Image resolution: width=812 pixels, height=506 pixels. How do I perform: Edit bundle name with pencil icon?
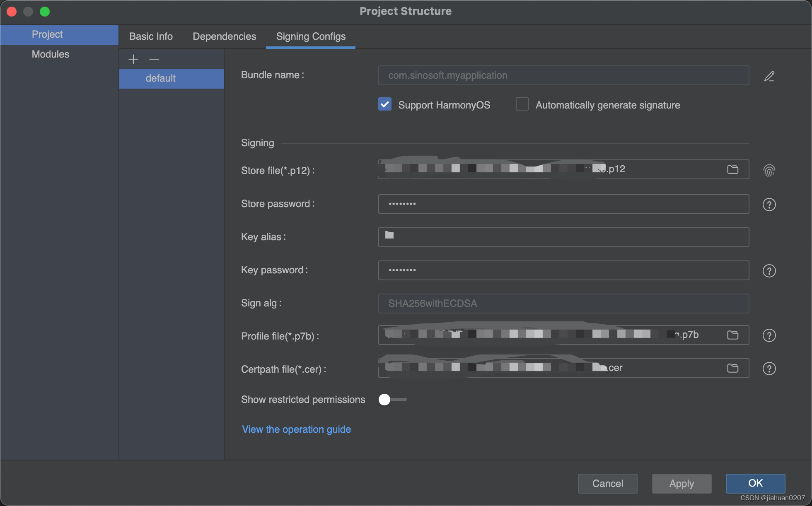(x=769, y=76)
